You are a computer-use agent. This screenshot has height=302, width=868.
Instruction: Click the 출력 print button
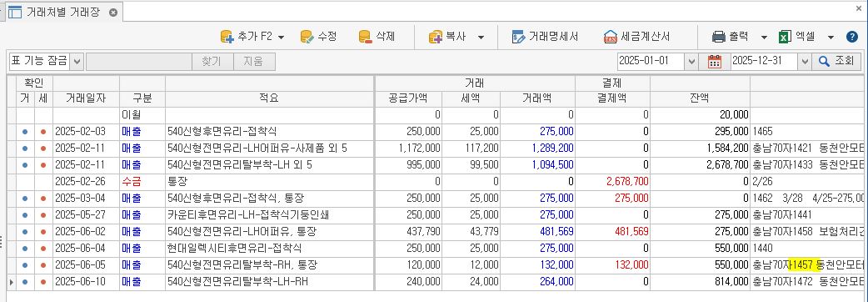pos(731,37)
